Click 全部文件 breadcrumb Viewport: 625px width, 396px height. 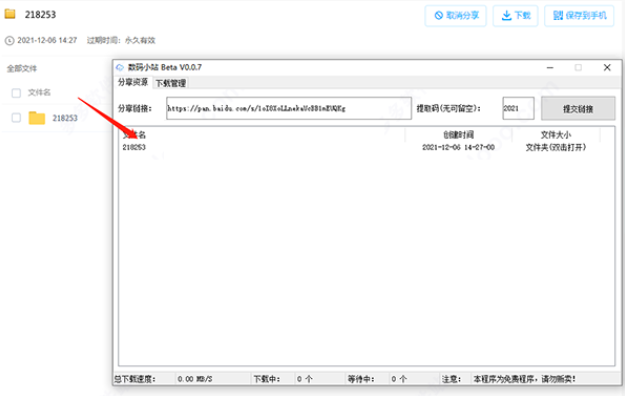[x=22, y=69]
